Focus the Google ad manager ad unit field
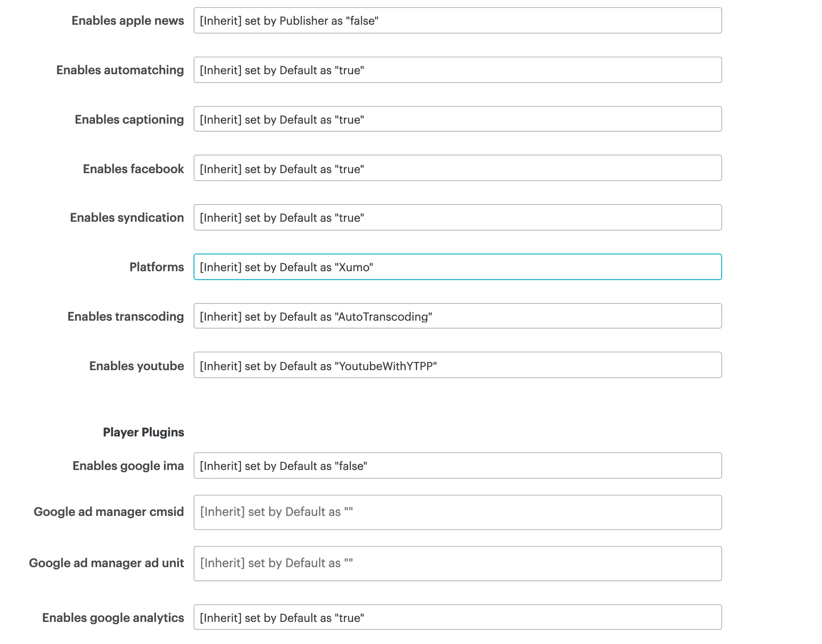 pyautogui.click(x=457, y=564)
